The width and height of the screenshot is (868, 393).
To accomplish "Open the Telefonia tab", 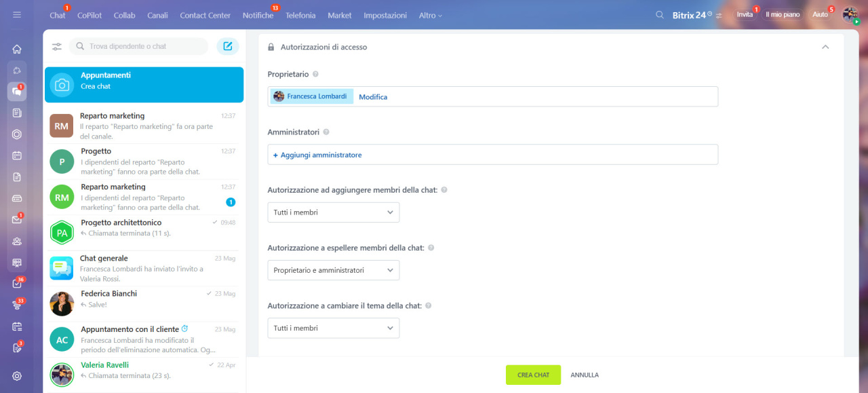I will [x=300, y=15].
